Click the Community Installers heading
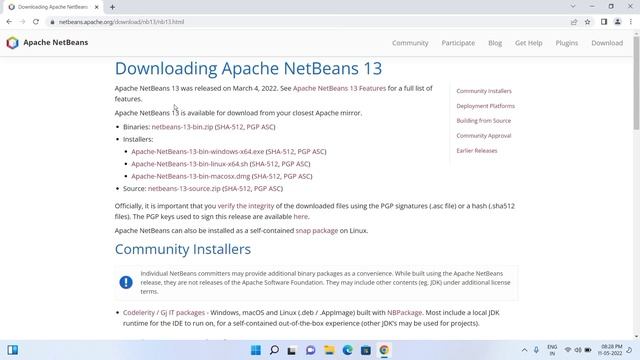This screenshot has width=640, height=360. point(183,249)
